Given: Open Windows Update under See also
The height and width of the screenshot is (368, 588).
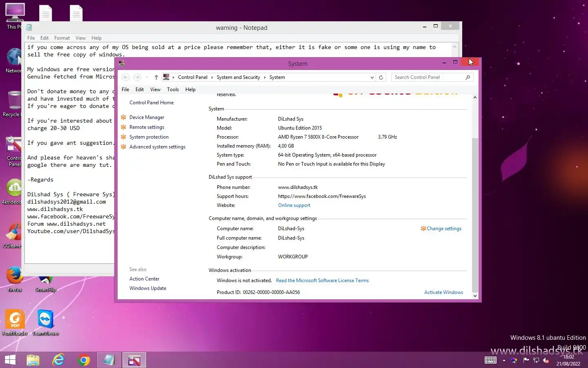Looking at the screenshot, I should click(148, 288).
